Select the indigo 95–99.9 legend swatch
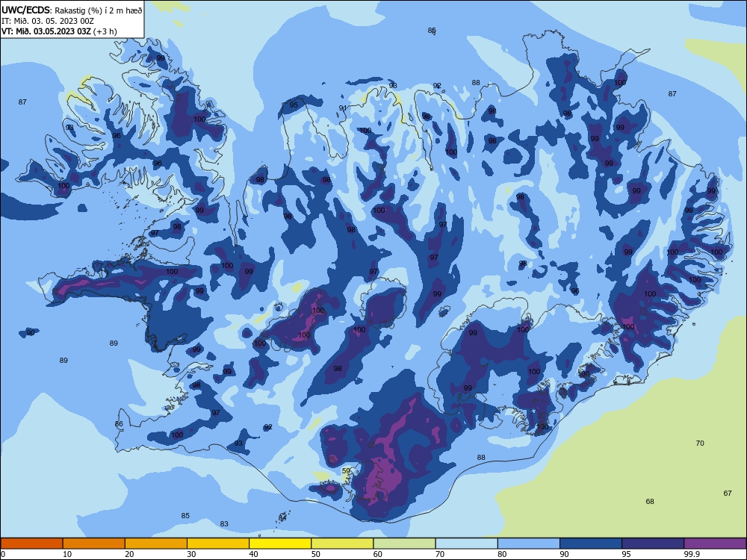This screenshot has height=560, width=747. [x=653, y=544]
